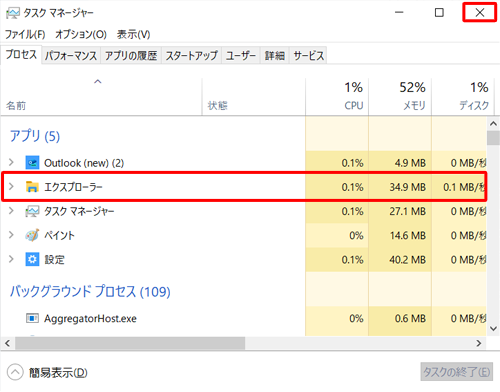Viewport: 500px width, 392px height.
Task: Click the 27.1 MB memory value
Action: point(408,211)
